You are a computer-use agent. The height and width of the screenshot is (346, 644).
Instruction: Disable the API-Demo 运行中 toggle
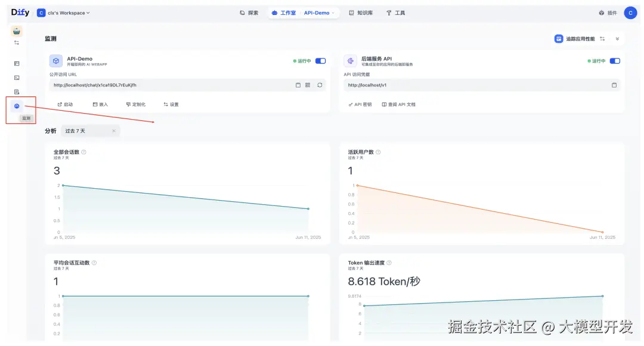point(320,60)
